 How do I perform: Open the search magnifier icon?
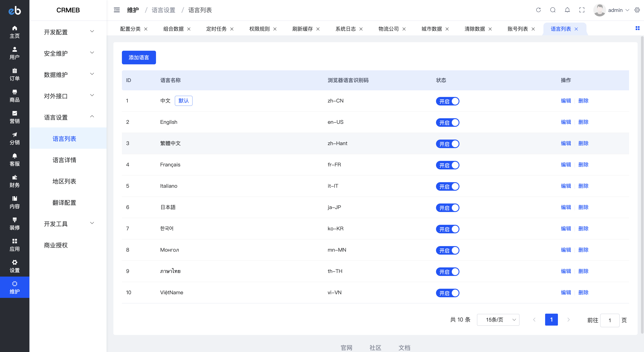(553, 10)
